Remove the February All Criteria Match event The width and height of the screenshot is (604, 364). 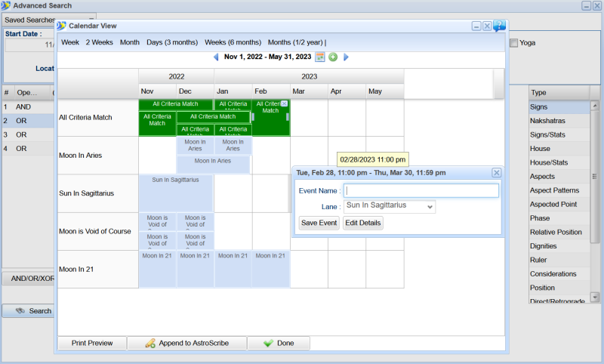[284, 103]
